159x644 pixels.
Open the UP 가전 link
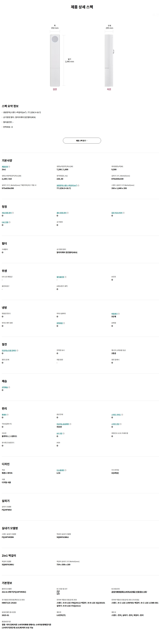60,433
